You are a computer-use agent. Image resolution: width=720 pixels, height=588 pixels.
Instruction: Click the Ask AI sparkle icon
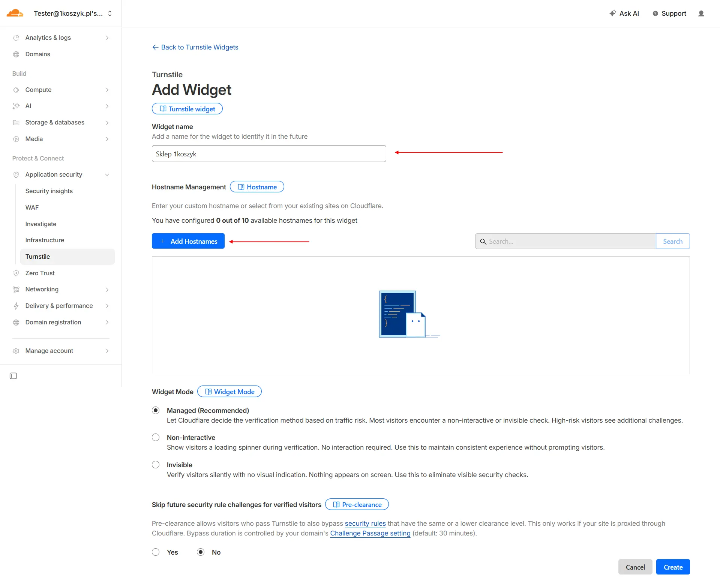click(612, 13)
